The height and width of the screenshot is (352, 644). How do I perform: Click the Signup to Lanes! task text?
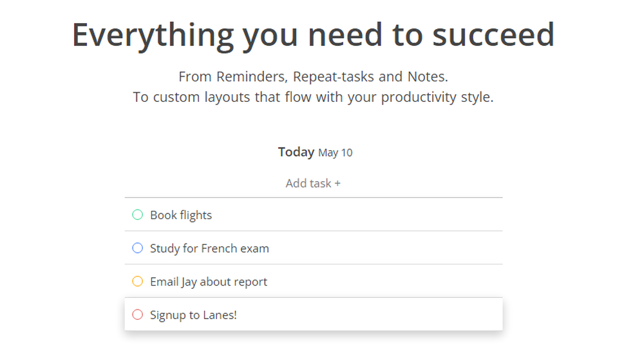[x=193, y=316]
